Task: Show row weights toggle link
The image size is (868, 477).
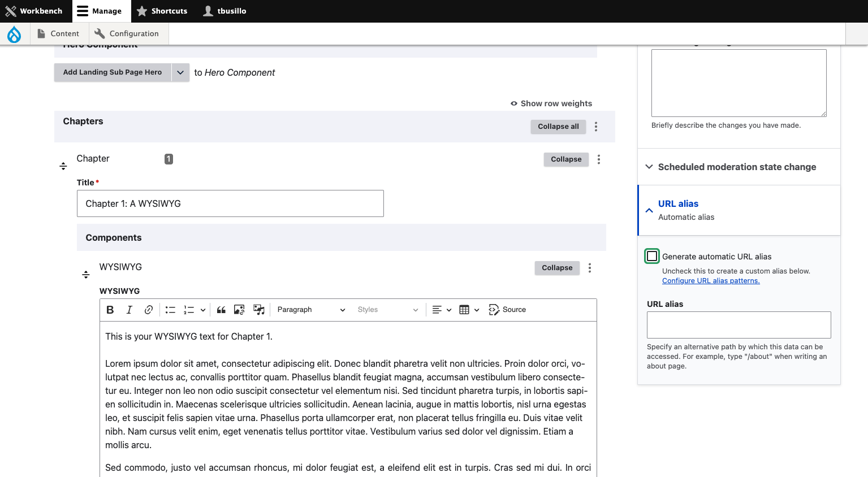Action: (551, 103)
